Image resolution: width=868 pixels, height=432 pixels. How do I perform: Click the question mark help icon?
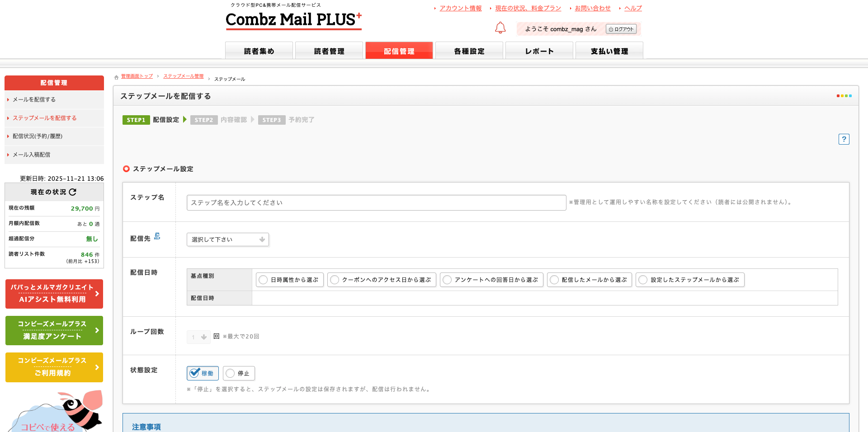click(x=844, y=139)
